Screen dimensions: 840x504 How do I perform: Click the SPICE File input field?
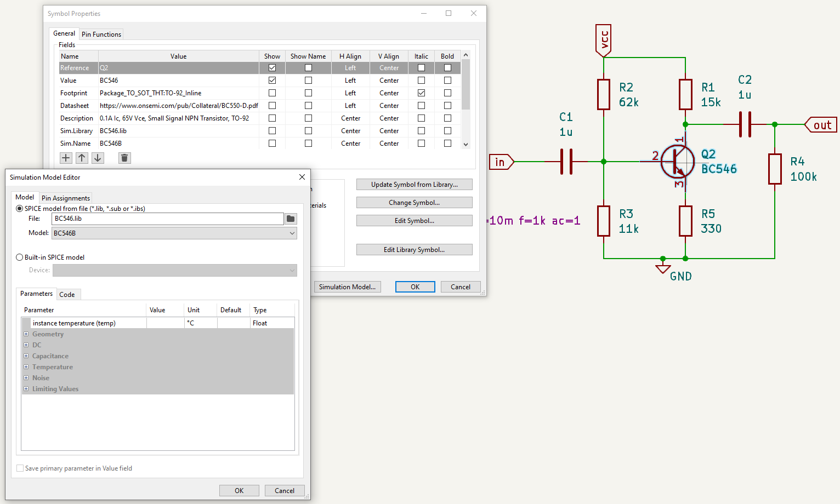pos(167,219)
